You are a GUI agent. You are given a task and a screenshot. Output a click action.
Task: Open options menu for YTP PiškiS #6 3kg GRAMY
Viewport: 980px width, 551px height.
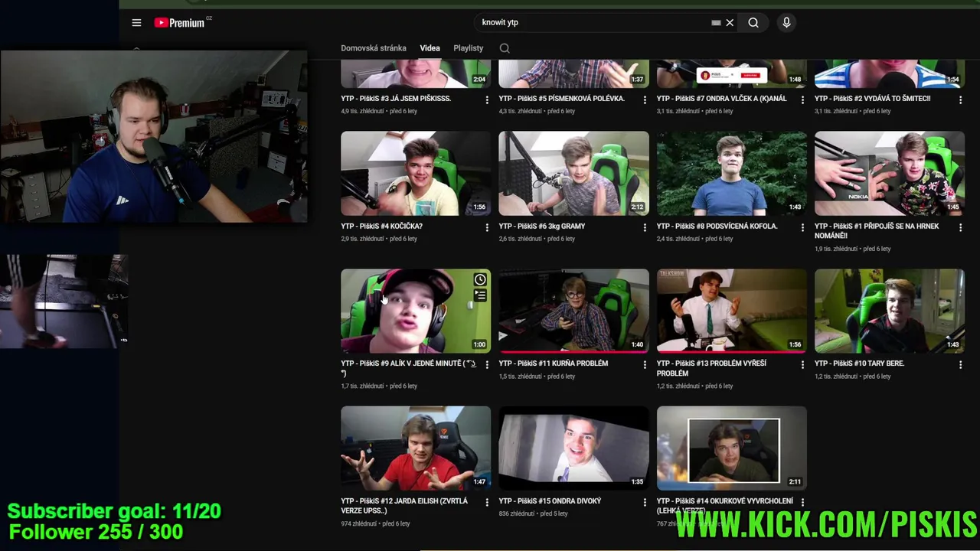click(645, 227)
